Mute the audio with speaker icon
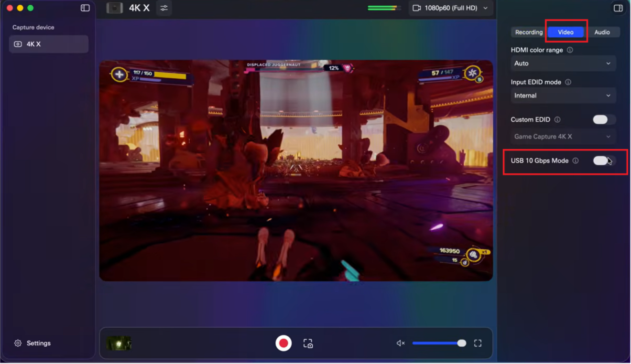 [401, 343]
